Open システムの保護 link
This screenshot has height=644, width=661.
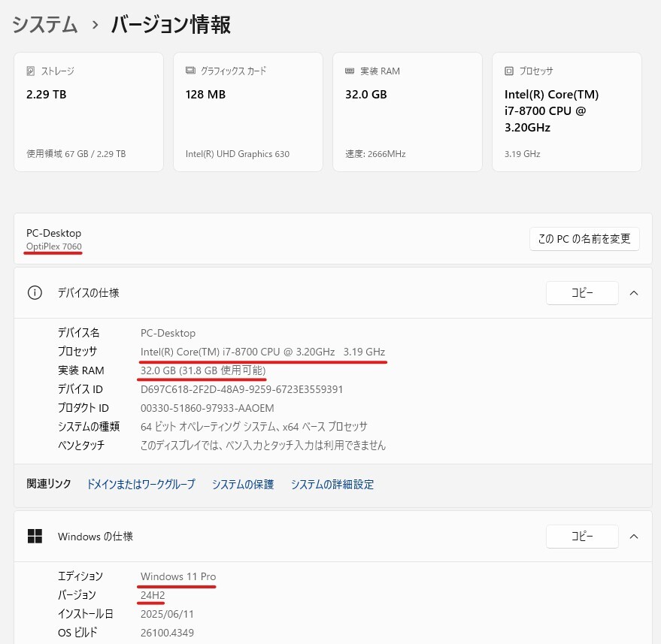[243, 484]
